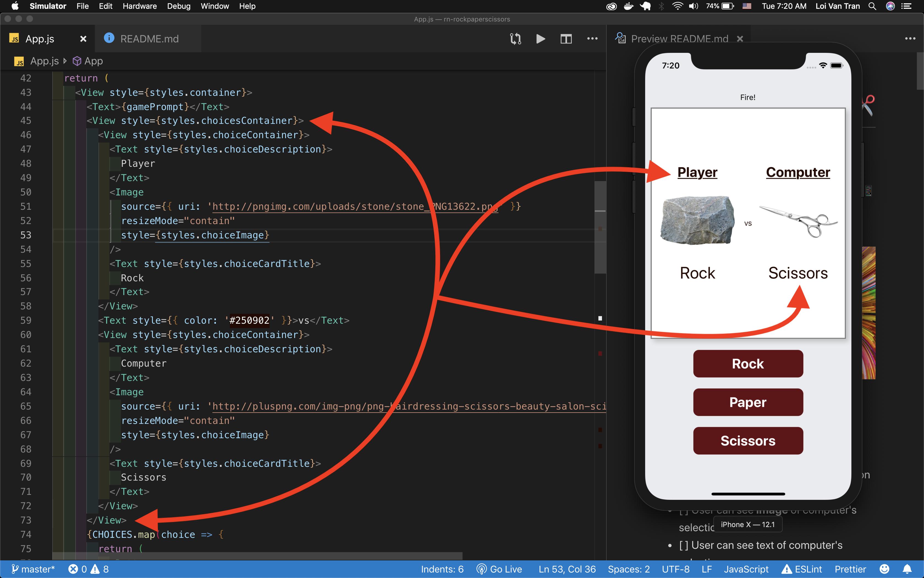This screenshot has height=578, width=924.
Task: Open preview pane More Actions ellipsis
Action: [x=910, y=38]
